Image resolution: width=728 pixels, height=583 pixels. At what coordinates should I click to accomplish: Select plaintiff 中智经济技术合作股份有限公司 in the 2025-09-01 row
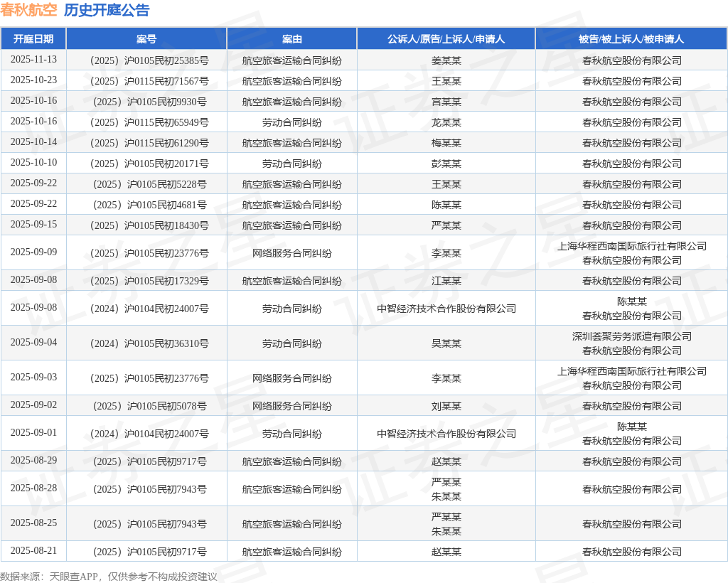pos(446,434)
